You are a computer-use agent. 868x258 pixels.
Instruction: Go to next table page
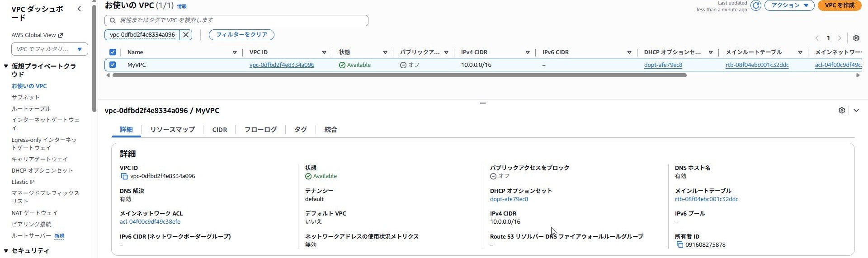click(840, 38)
